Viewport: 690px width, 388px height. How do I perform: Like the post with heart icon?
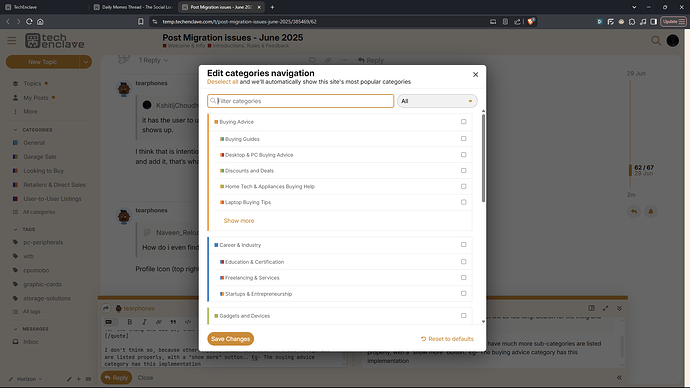coord(312,60)
